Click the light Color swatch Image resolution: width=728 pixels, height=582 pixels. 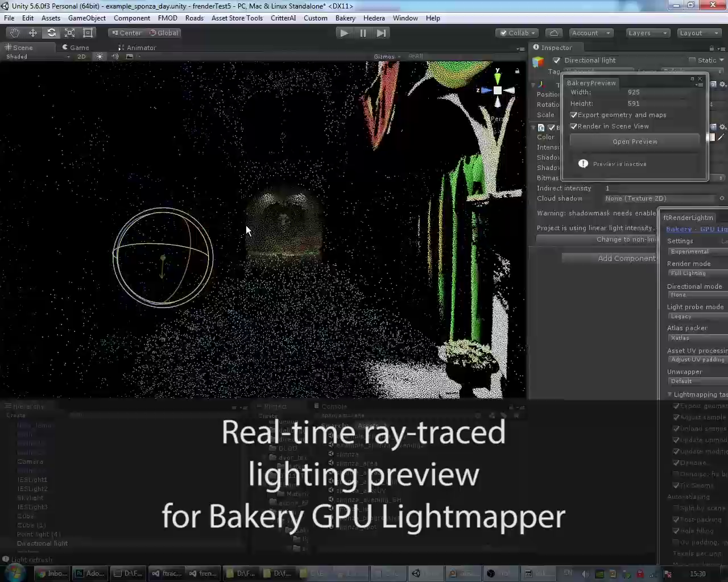tap(711, 137)
